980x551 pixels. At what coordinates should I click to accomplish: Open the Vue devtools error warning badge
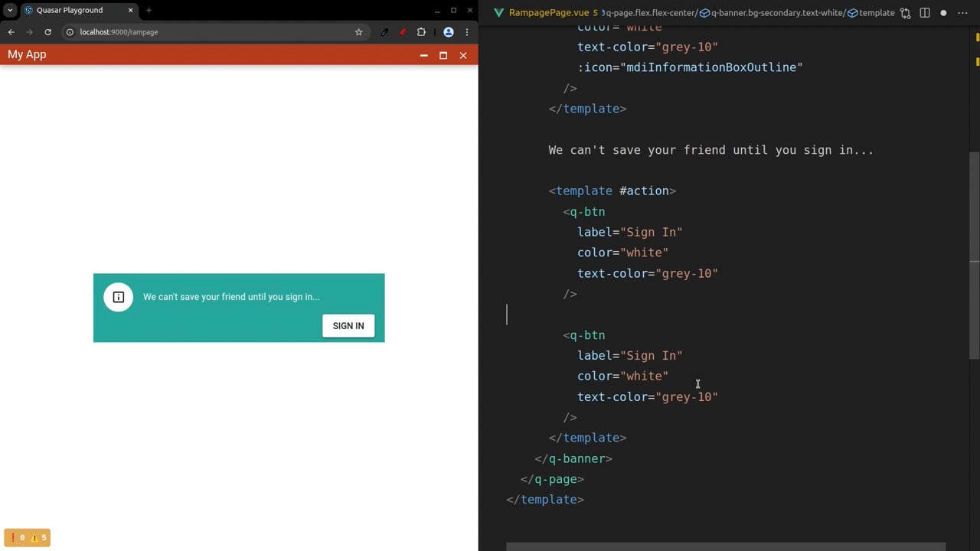point(28,538)
